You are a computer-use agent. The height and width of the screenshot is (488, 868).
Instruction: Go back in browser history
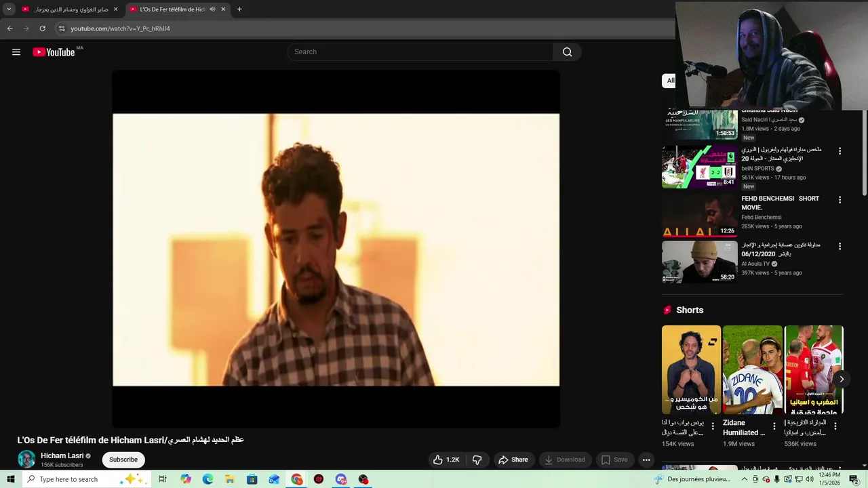[x=9, y=28]
